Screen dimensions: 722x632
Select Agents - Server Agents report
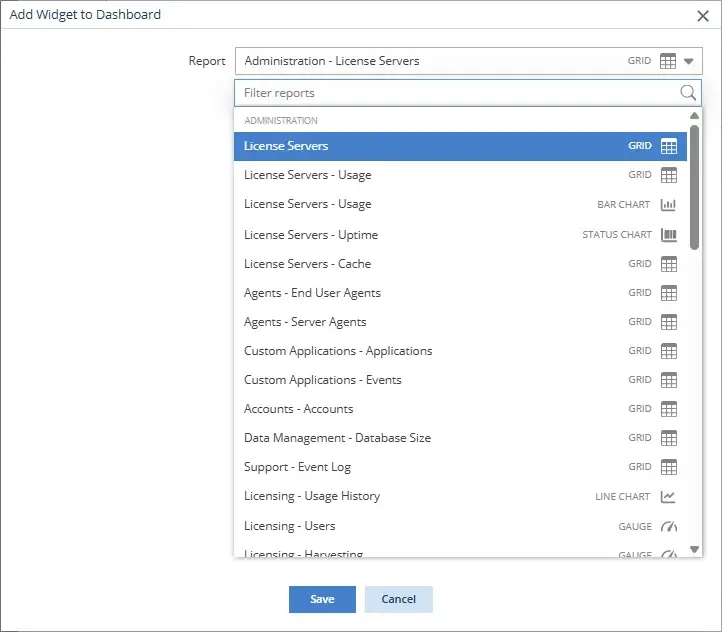[x=460, y=322]
